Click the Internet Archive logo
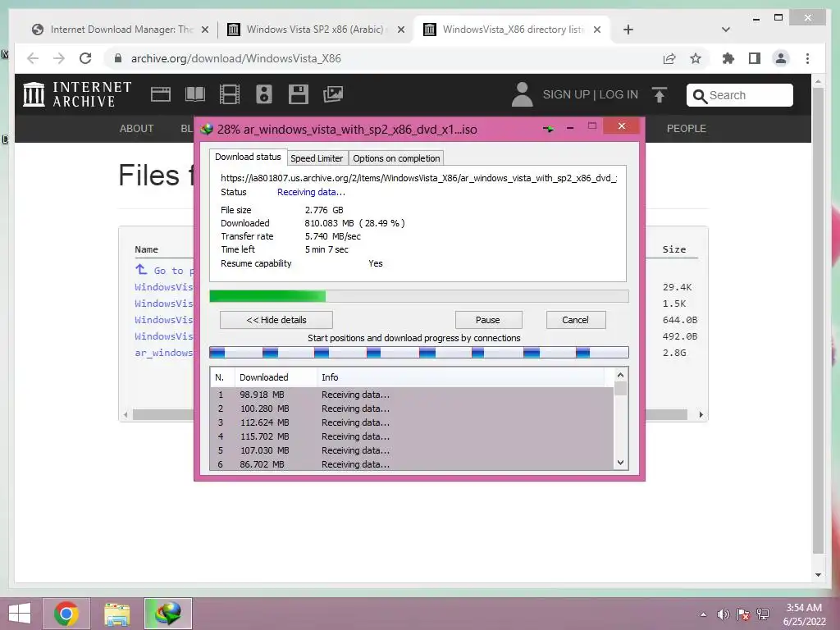The height and width of the screenshot is (630, 840). [77, 94]
